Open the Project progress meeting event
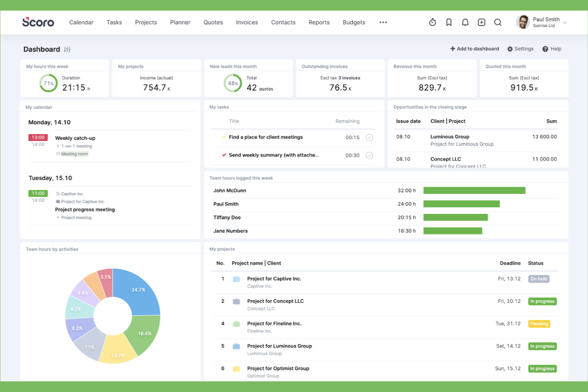The image size is (588, 392). (x=85, y=210)
